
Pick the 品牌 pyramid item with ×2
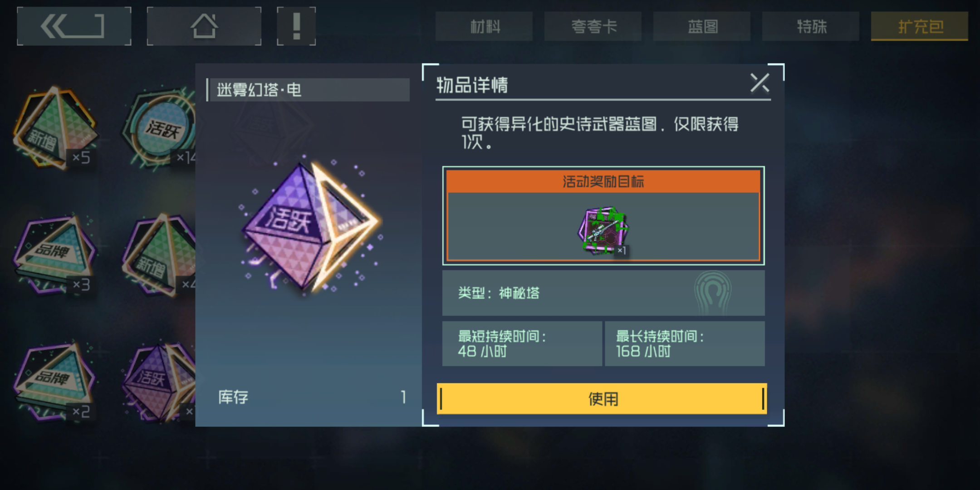tap(55, 381)
